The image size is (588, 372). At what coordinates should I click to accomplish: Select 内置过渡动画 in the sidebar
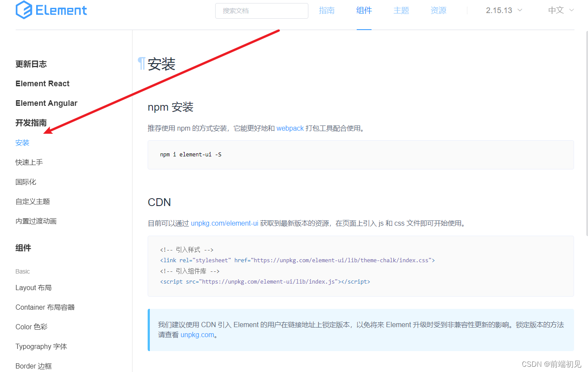click(36, 221)
